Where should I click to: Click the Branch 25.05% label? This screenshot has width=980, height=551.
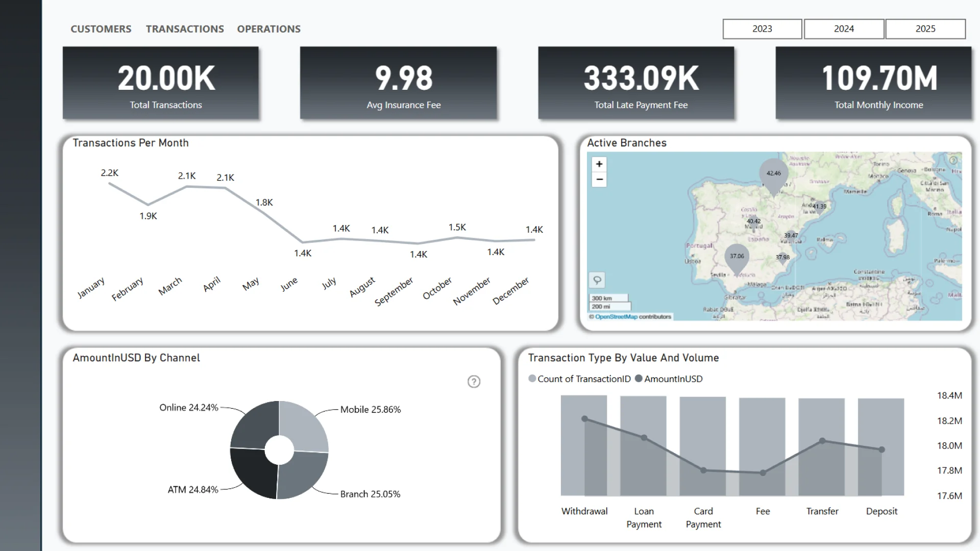370,494
